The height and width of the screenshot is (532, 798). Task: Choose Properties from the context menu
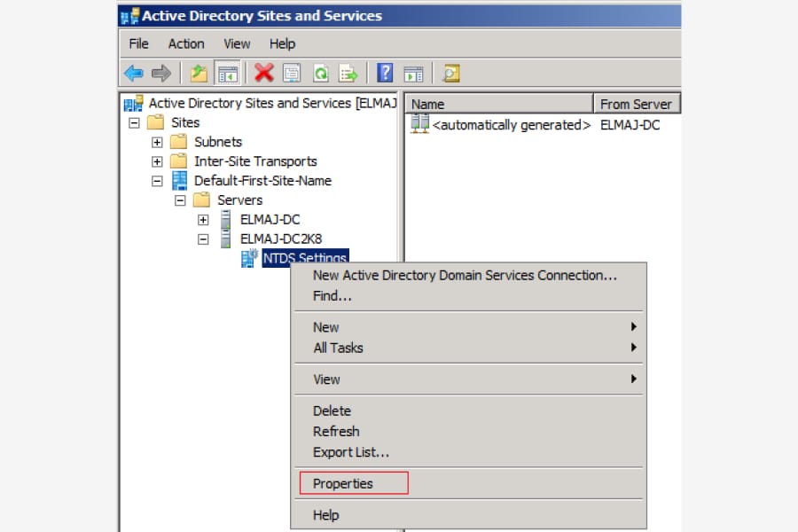click(x=343, y=483)
